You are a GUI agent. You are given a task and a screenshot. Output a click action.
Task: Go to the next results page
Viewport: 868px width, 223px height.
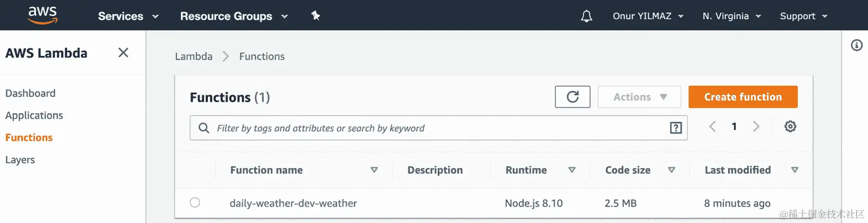(x=756, y=127)
